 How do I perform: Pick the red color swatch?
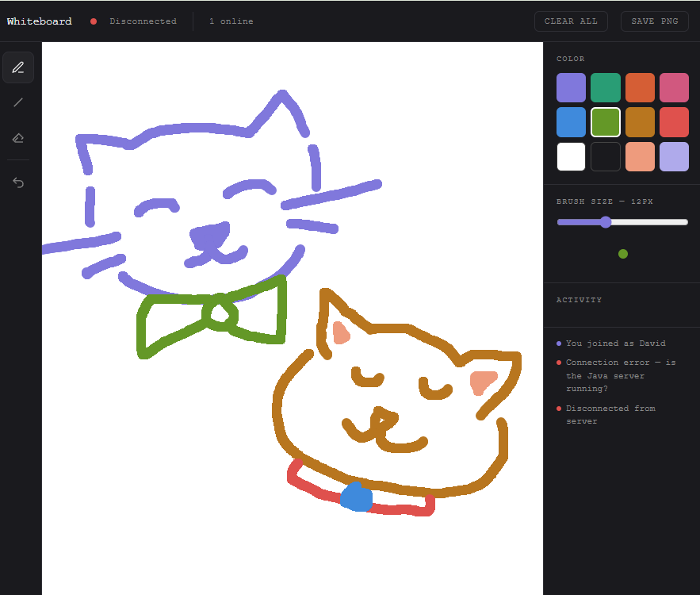click(x=674, y=122)
